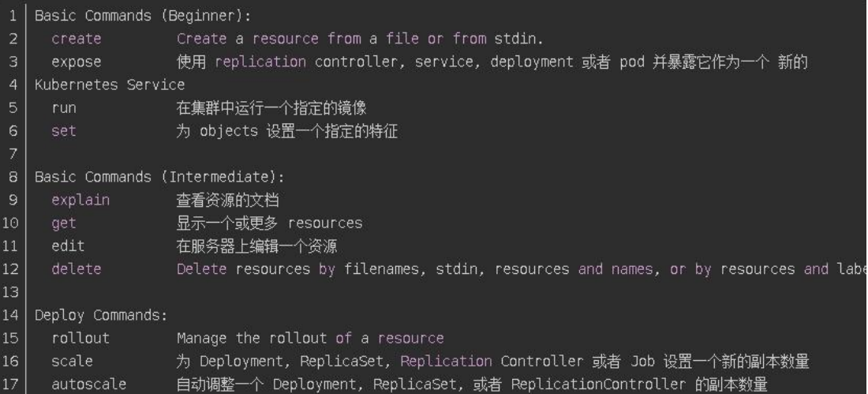
Task: Click the 'edit' command on line 11
Action: 68,246
